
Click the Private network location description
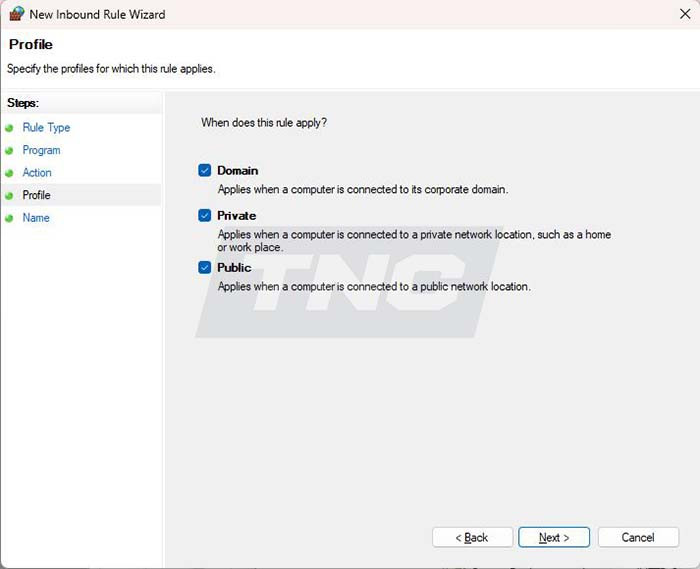pos(414,241)
